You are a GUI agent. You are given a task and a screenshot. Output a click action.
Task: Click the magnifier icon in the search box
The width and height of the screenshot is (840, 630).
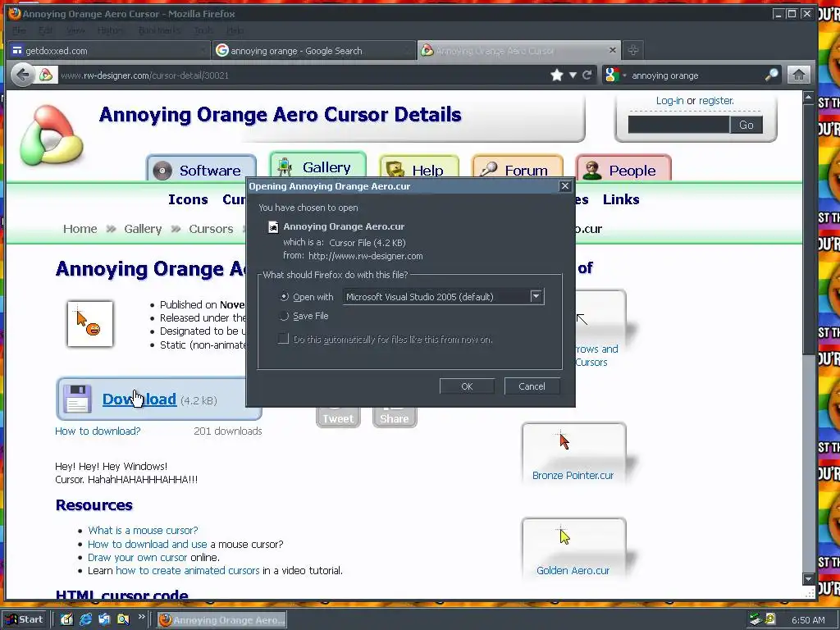tap(771, 75)
